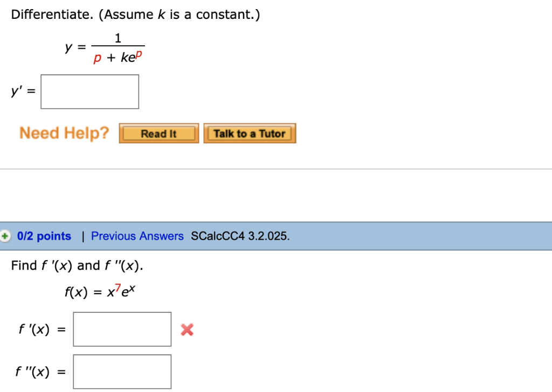
Task: Click the red X incorrect-answer marker
Action: click(187, 330)
